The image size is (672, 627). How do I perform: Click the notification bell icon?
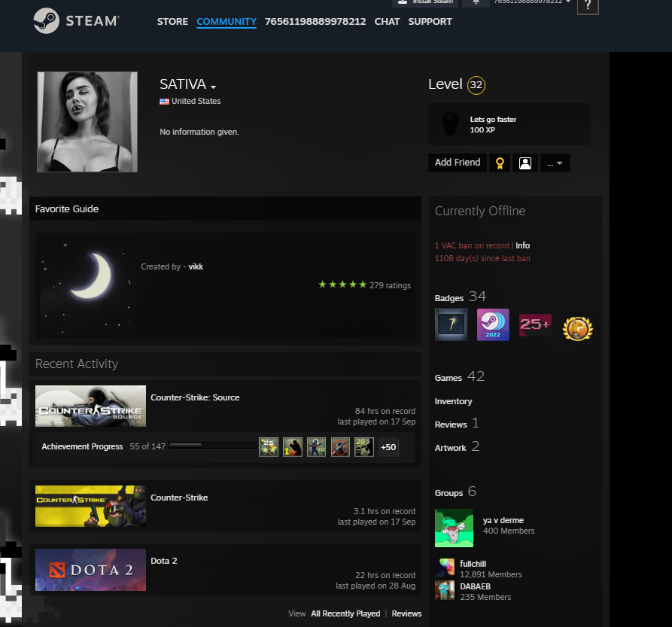476,2
